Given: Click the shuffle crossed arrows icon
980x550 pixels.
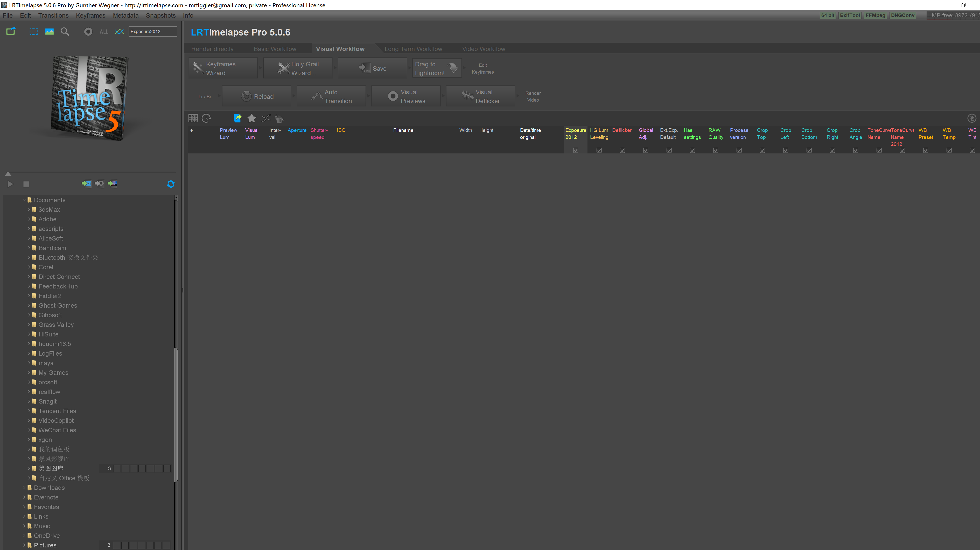Looking at the screenshot, I should pos(266,118).
